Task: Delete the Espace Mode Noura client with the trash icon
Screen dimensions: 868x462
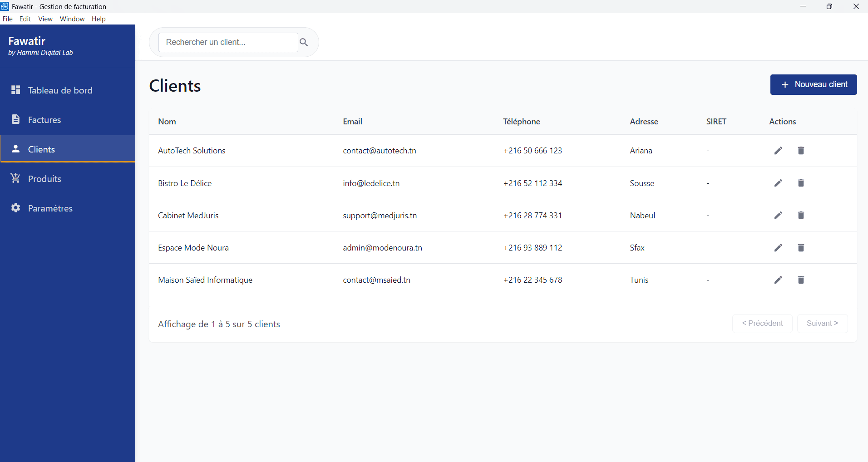Action: pyautogui.click(x=801, y=247)
